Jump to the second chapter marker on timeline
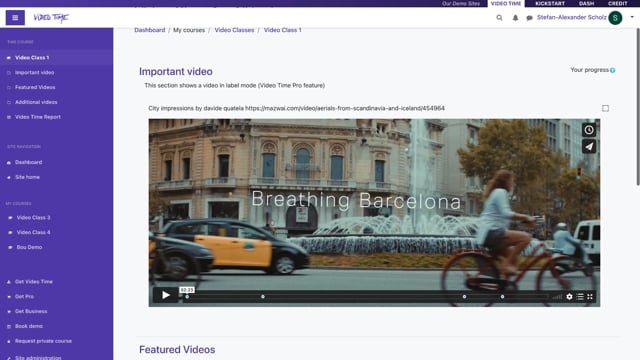 click(x=263, y=297)
